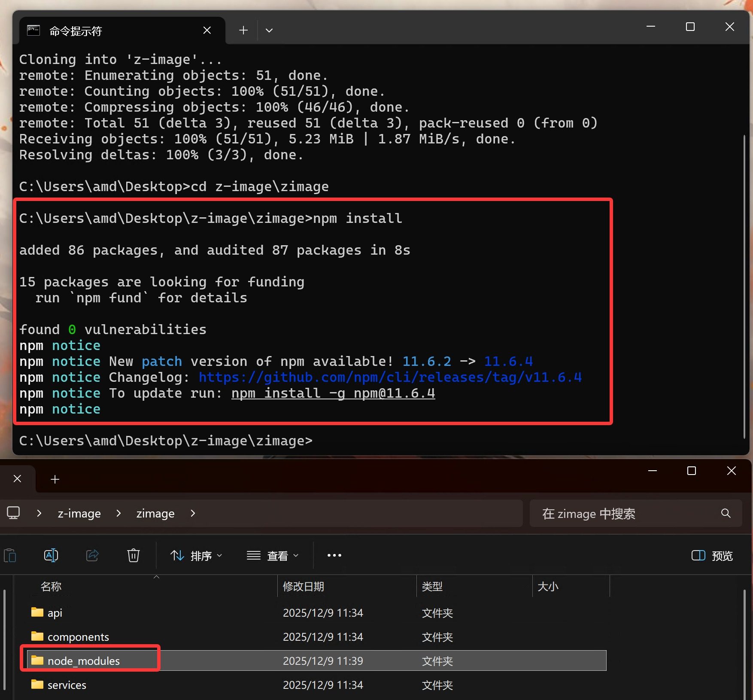Select the Command Prompt terminal tab
Screen dimensions: 753x700
(116, 31)
